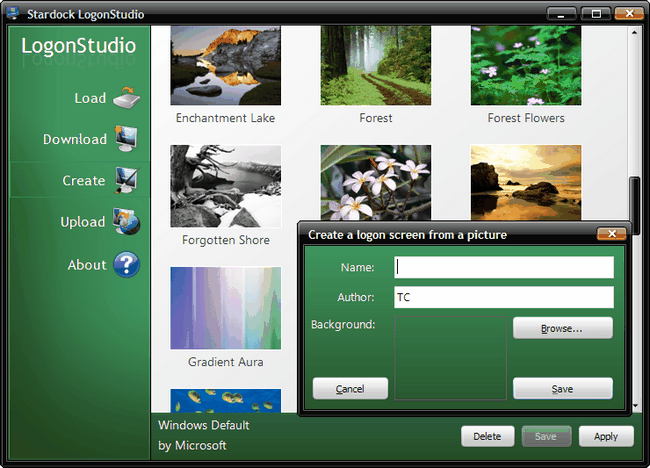The image size is (650, 468).
Task: Select the Create menu item label
Action: click(84, 180)
